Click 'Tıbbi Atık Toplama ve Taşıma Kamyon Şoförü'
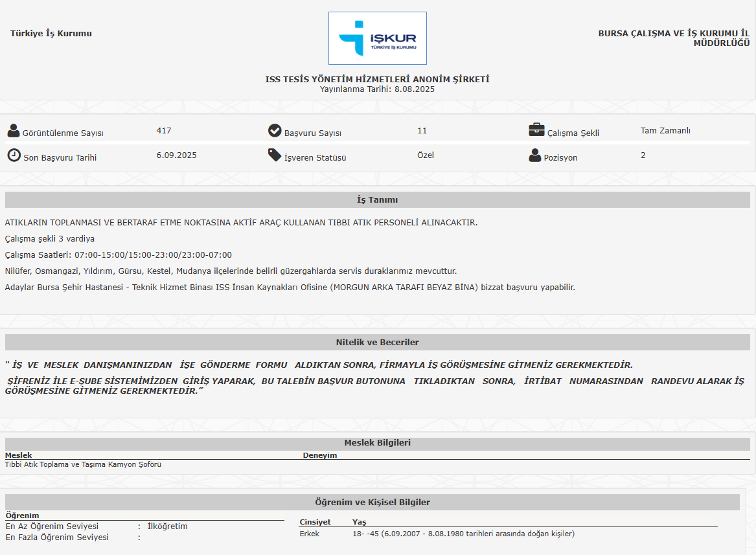 point(84,464)
